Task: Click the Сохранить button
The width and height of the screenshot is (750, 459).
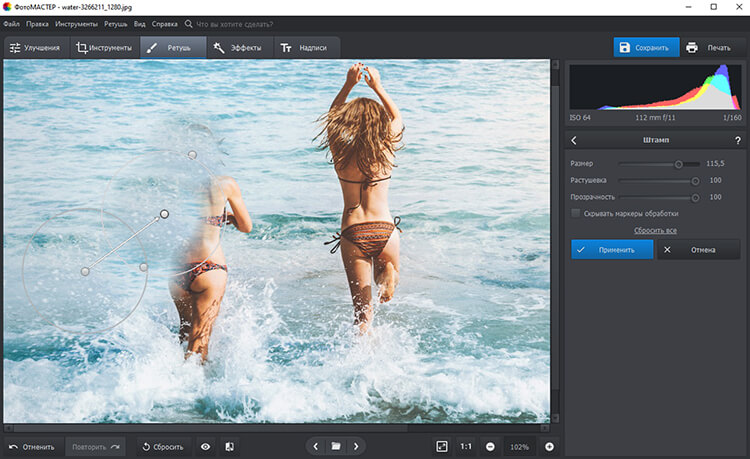Action: [646, 47]
